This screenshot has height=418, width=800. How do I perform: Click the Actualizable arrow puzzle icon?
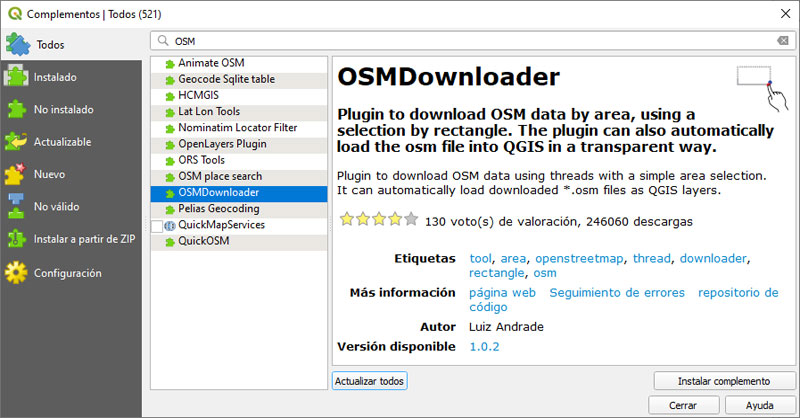pyautogui.click(x=16, y=141)
